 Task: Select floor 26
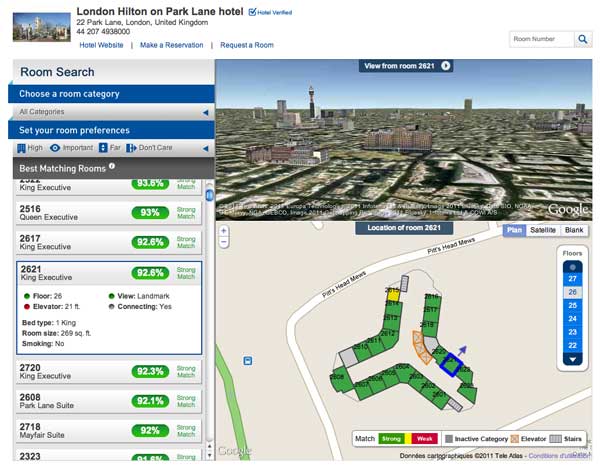(x=572, y=292)
